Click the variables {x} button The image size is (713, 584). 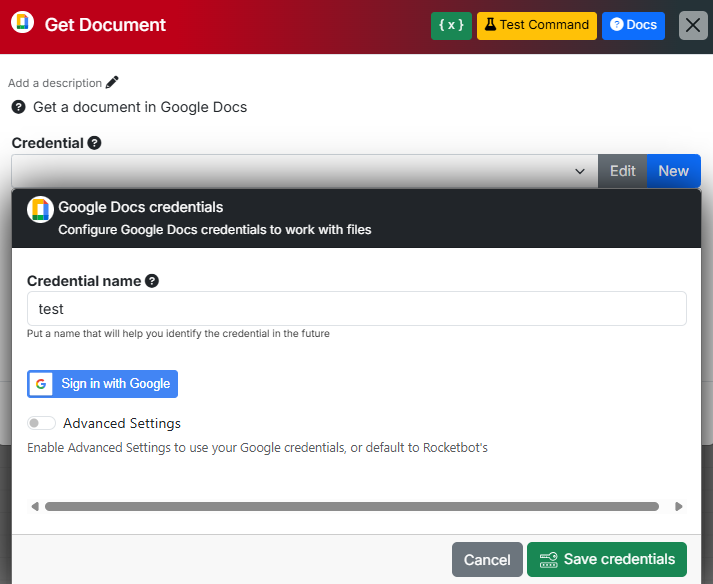(451, 25)
